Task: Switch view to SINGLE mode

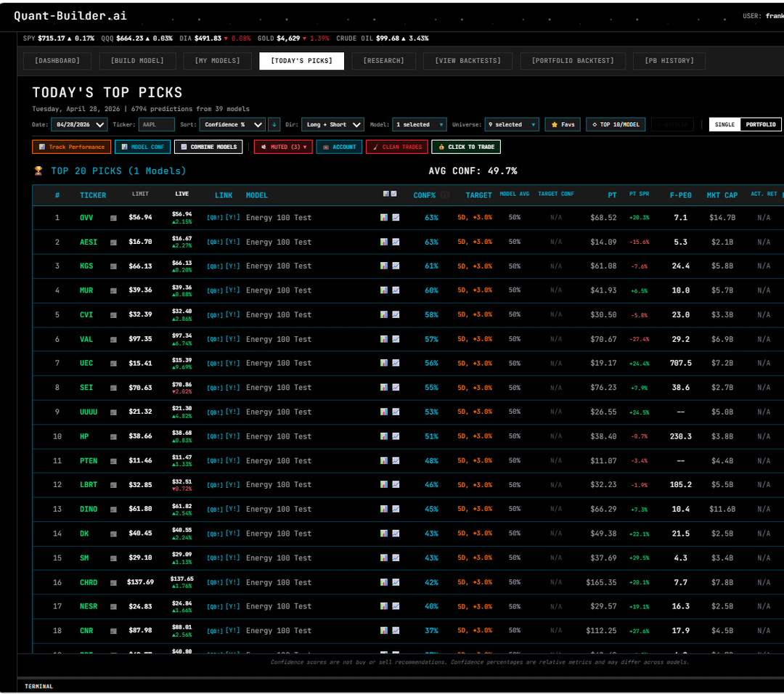Action: pos(724,124)
